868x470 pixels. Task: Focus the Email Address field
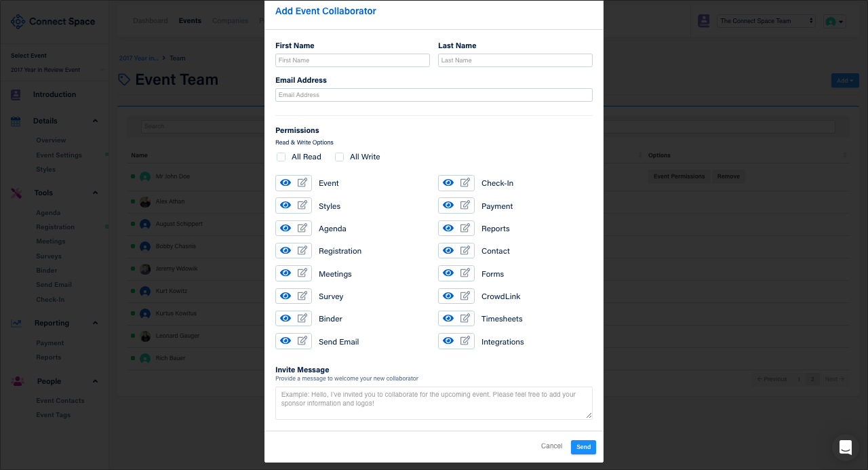click(434, 95)
